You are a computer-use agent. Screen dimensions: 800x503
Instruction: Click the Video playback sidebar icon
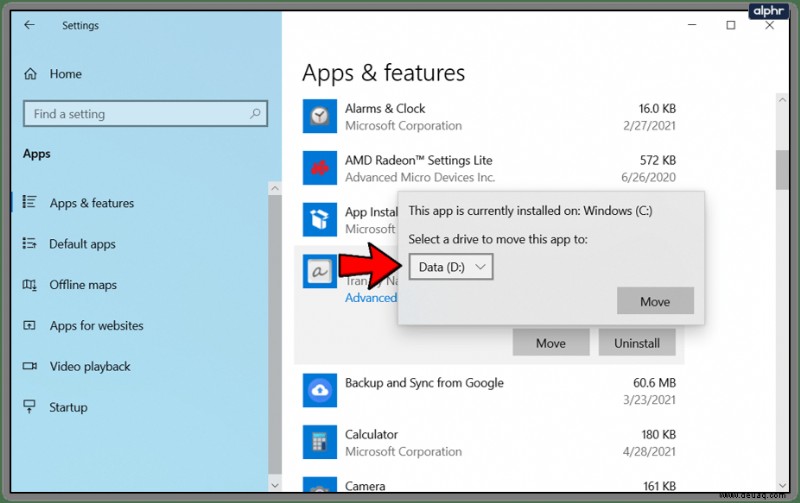click(x=30, y=366)
